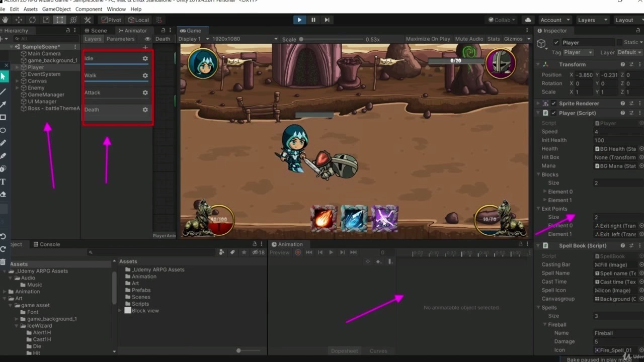Open Component menu
This screenshot has width=644, height=362.
click(x=89, y=9)
